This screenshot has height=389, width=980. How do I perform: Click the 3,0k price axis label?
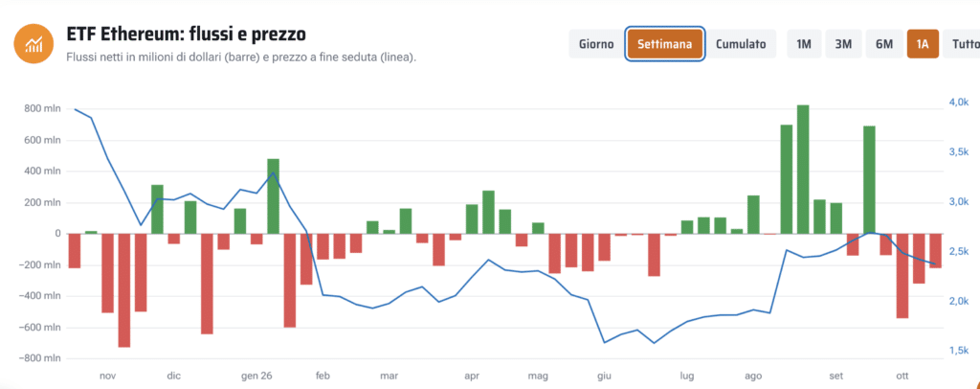click(x=958, y=201)
